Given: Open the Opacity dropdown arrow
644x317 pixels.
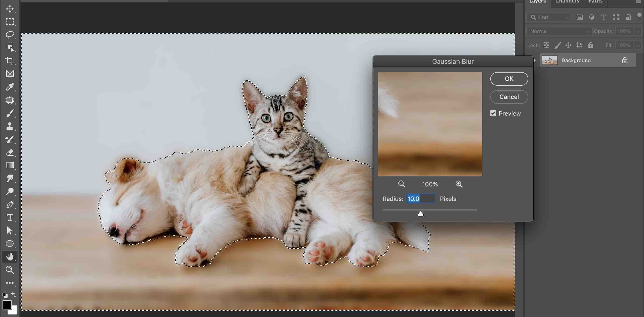Looking at the screenshot, I should tap(638, 31).
